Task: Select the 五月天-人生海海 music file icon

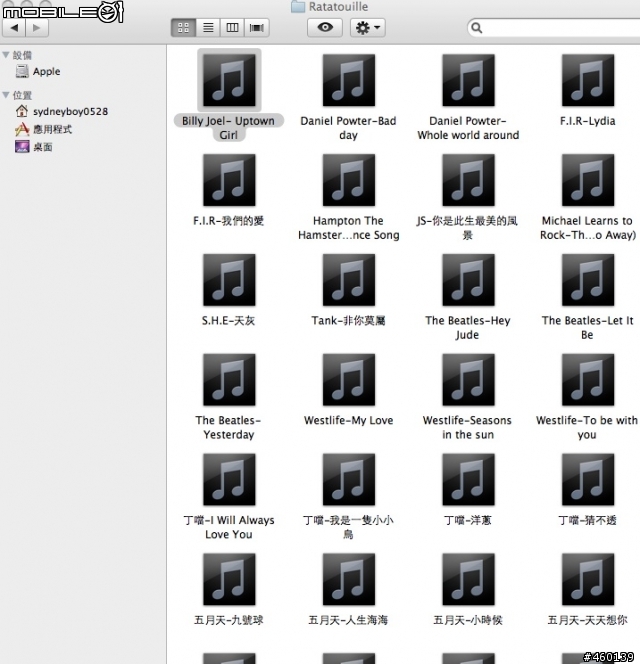Action: 349,579
